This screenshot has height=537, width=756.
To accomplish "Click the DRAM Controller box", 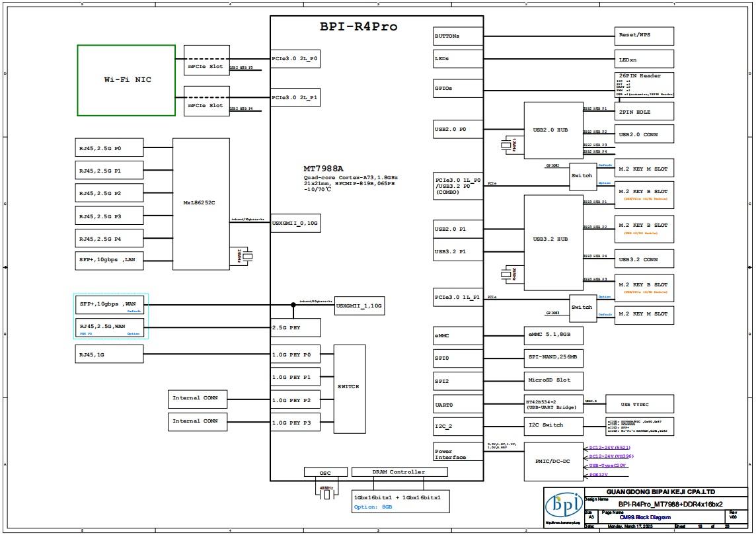I will [399, 472].
